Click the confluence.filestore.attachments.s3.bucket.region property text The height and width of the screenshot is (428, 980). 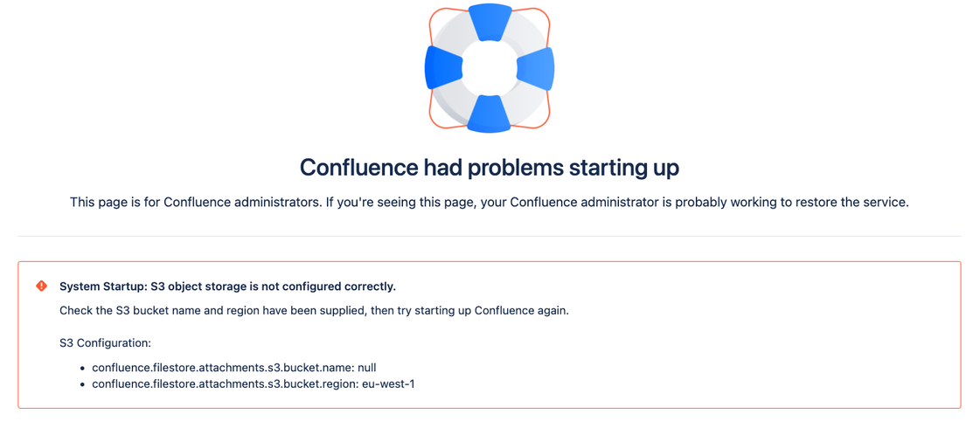tap(223, 383)
